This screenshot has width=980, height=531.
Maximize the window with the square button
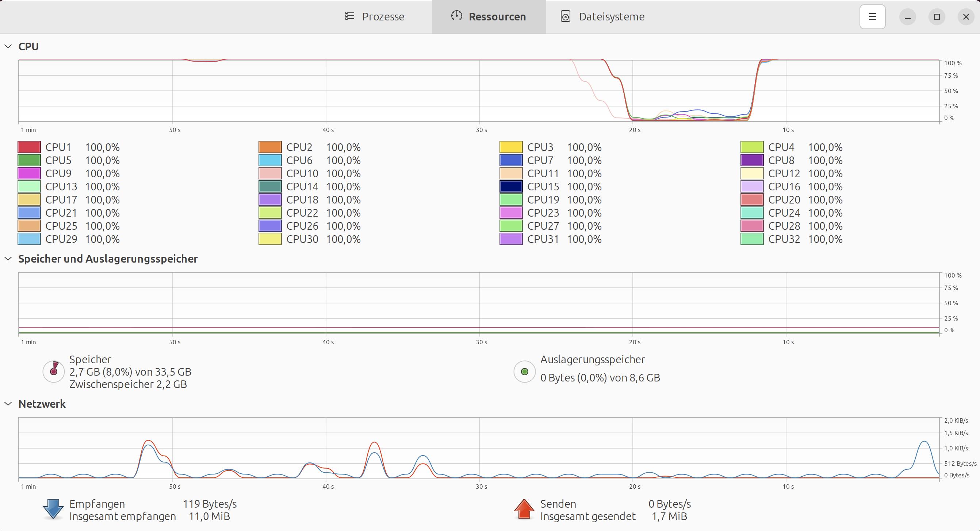click(x=937, y=17)
